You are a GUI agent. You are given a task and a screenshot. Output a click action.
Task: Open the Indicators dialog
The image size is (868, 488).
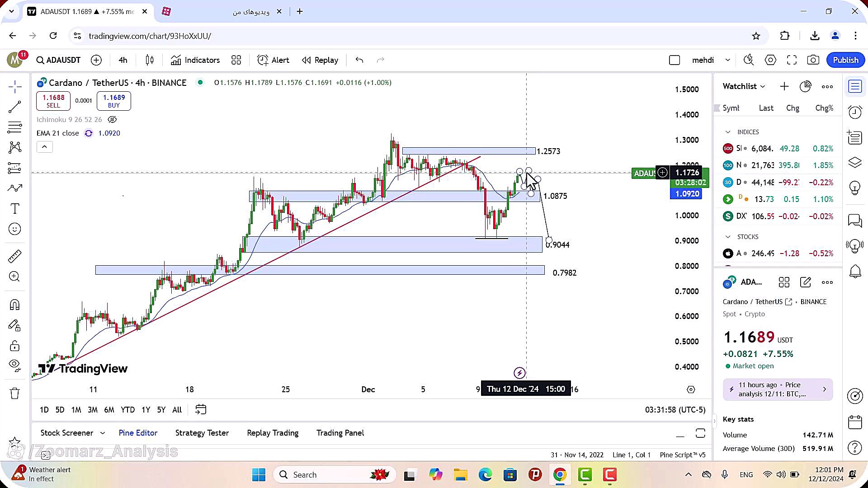point(195,60)
